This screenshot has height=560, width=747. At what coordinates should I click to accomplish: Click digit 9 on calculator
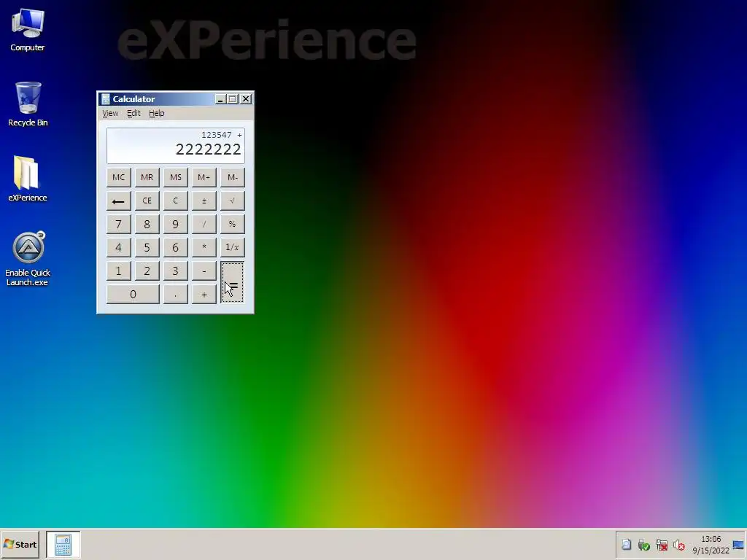pos(175,224)
